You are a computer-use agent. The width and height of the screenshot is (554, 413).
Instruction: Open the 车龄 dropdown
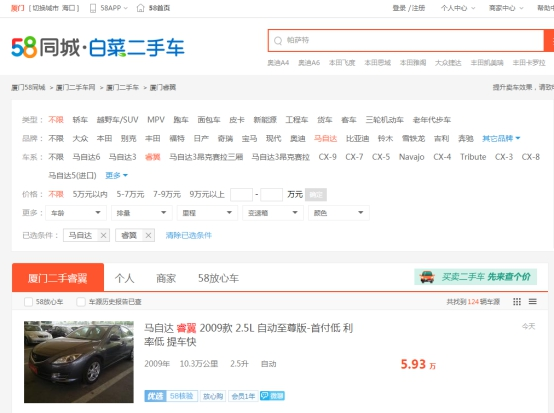pos(75,213)
